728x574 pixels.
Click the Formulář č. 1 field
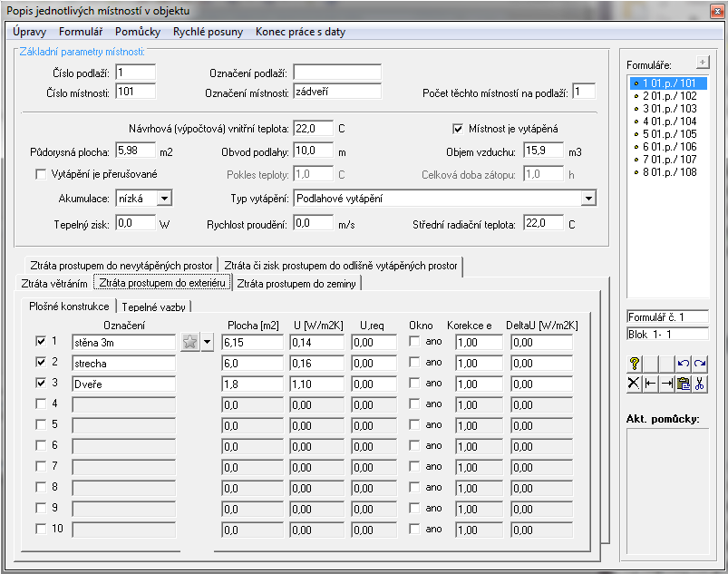[667, 317]
